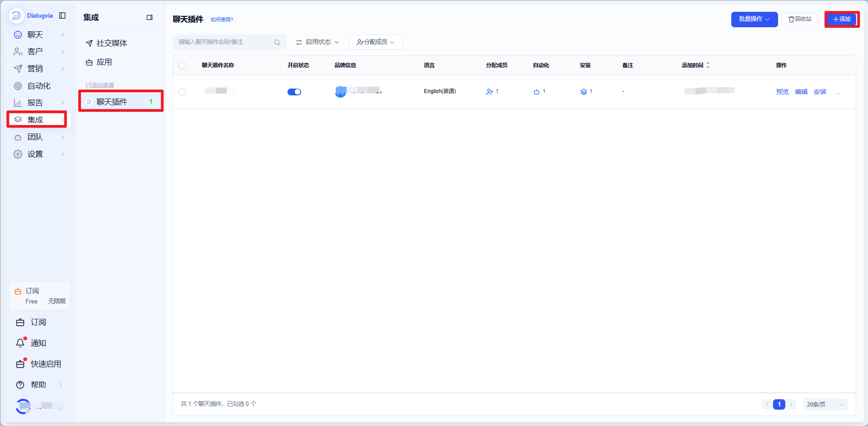The width and height of the screenshot is (868, 426).
Task: Click the search magnifier icon
Action: coord(277,42)
